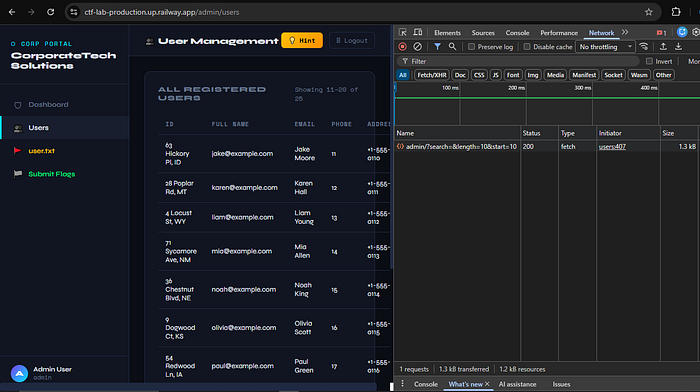Viewport: 700px width, 392px height.
Task: Open network search with magnifier icon
Action: (x=452, y=46)
